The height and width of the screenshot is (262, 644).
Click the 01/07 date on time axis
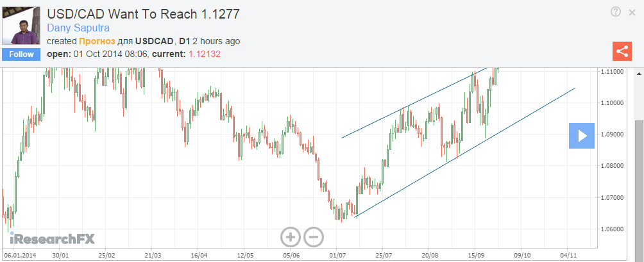(337, 255)
